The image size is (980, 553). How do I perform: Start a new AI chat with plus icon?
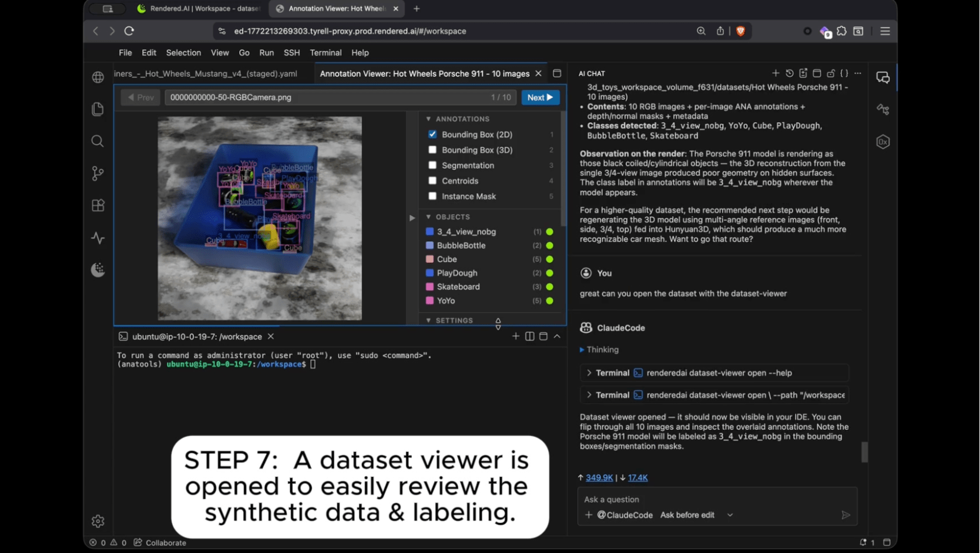[x=775, y=73]
